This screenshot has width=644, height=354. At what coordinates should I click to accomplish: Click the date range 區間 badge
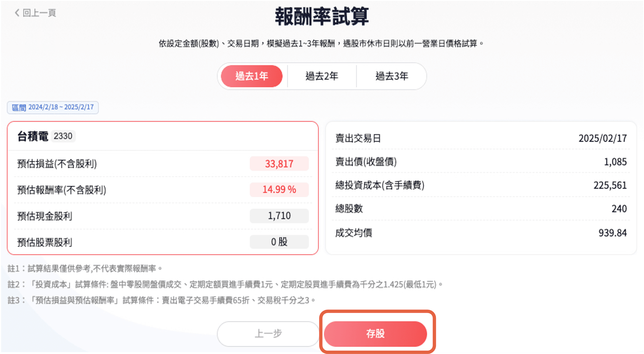point(53,108)
